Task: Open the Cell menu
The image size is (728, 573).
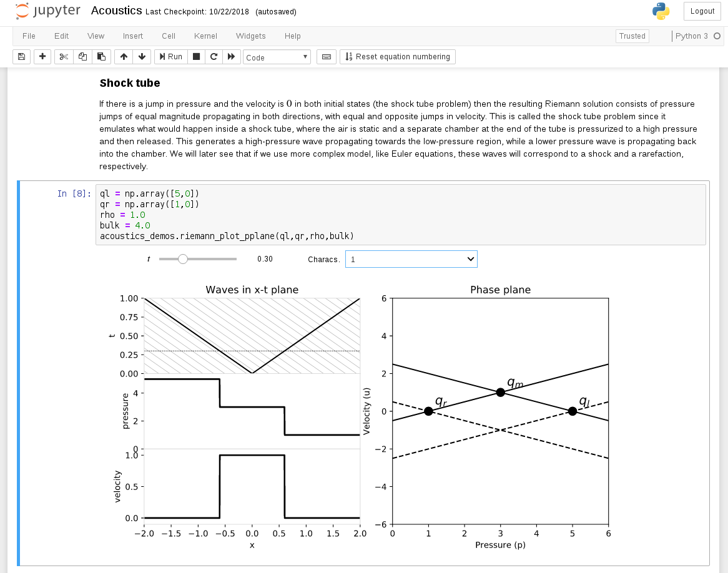Action: 169,36
